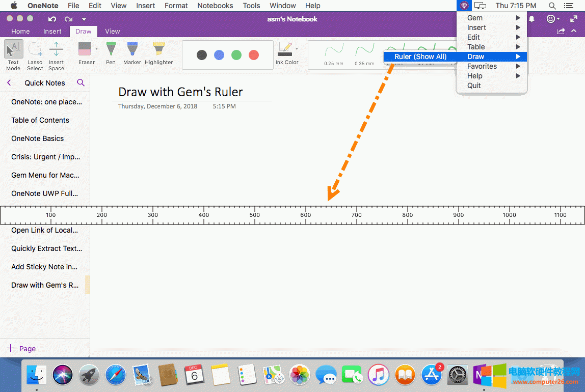The height and width of the screenshot is (392, 585).
Task: Pick the Pen drawing tool
Action: (x=111, y=53)
